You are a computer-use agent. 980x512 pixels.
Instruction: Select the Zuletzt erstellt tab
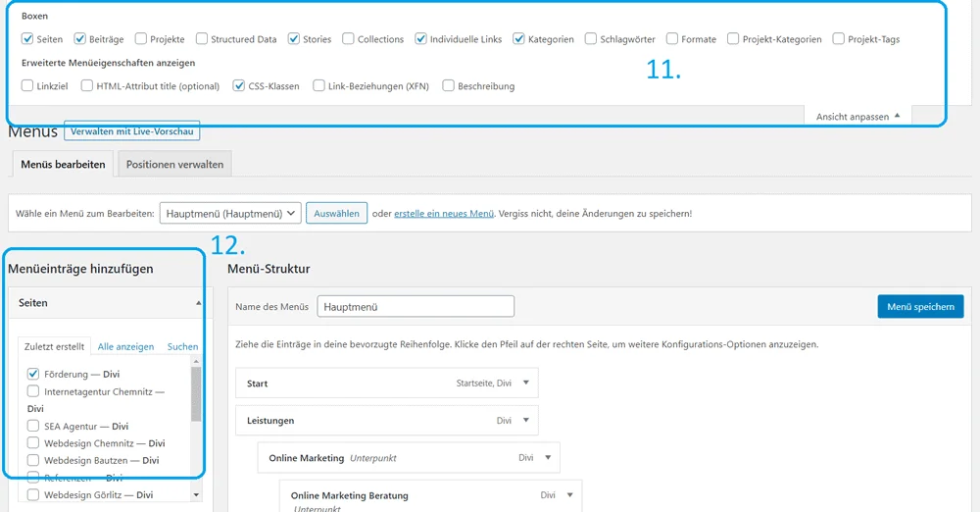tap(54, 346)
